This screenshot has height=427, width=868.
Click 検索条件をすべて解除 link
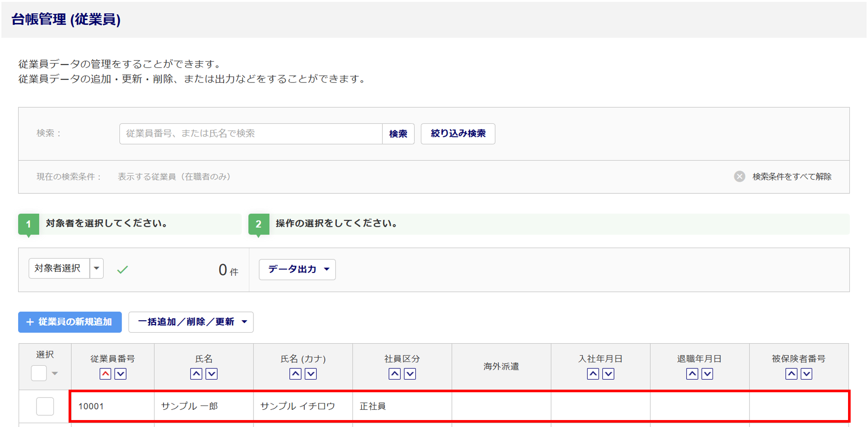click(x=792, y=176)
